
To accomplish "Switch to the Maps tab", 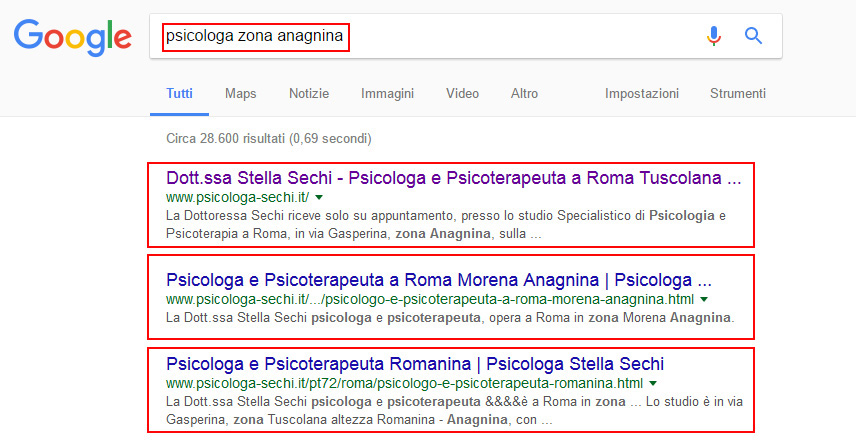I will 240,93.
